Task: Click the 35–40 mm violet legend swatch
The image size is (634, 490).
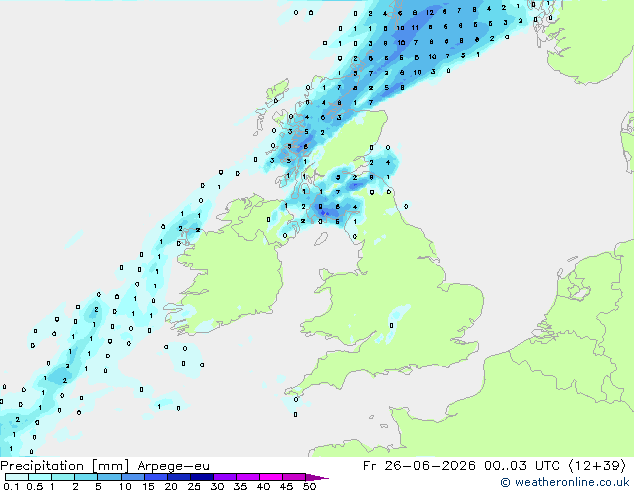Action: coord(248,477)
